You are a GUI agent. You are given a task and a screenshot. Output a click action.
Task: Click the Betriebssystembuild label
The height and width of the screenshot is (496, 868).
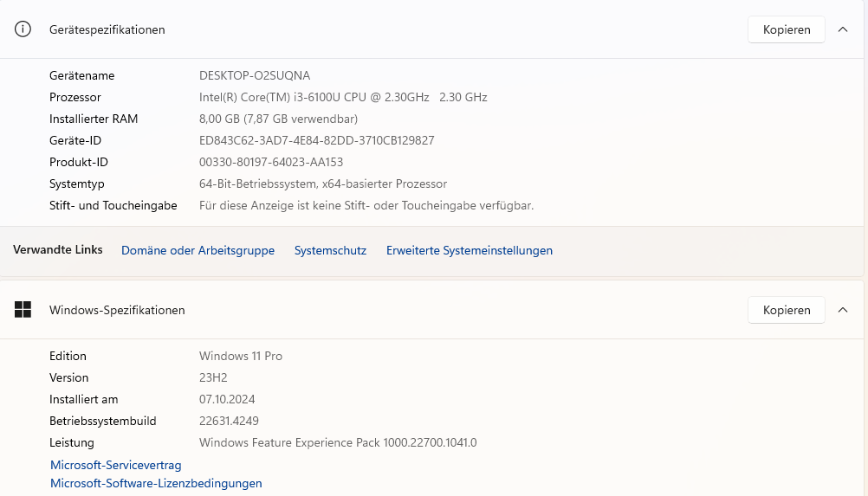coord(102,421)
